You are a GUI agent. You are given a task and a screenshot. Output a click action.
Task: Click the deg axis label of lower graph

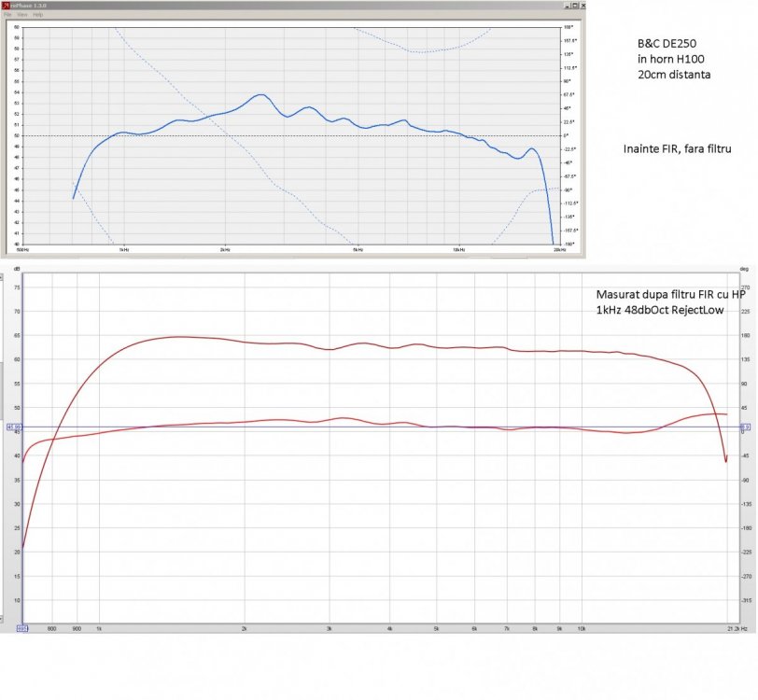point(744,269)
